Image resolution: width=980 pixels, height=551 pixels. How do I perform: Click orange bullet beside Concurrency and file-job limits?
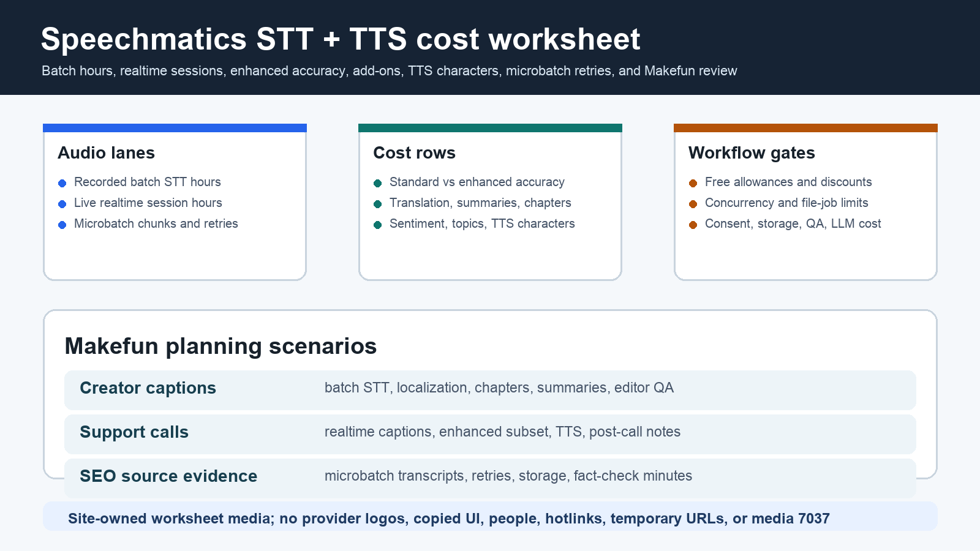tap(693, 204)
